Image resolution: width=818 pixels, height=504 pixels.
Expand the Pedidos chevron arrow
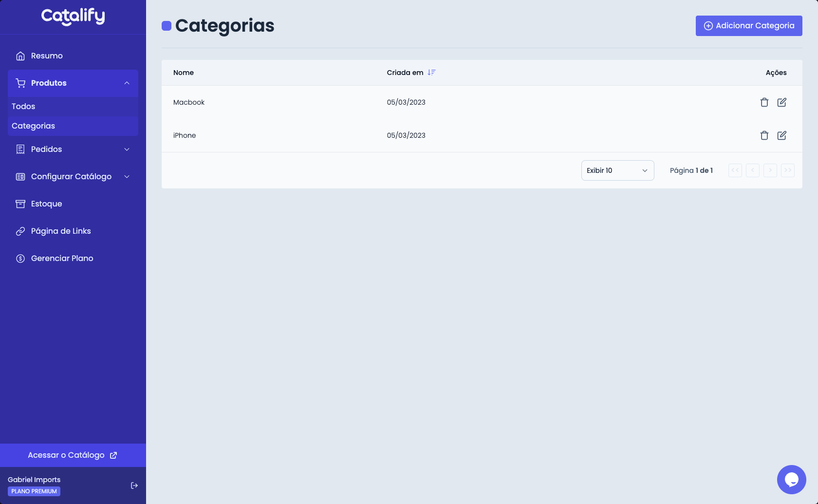pos(127,149)
